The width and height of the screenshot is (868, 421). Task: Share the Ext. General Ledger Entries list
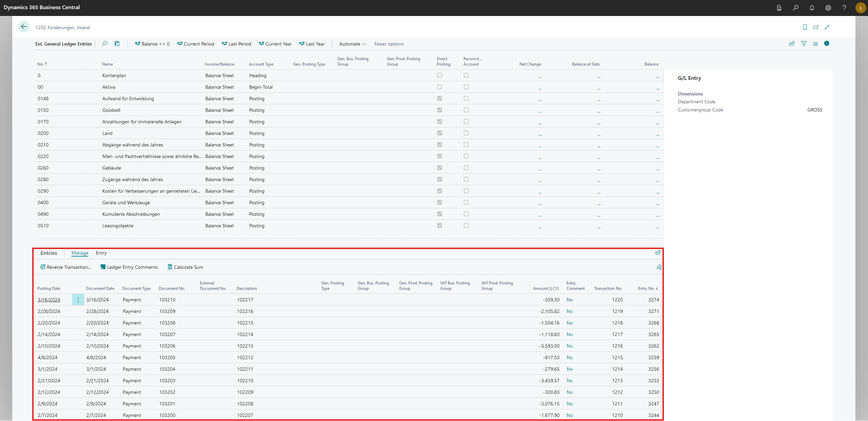[x=792, y=43]
